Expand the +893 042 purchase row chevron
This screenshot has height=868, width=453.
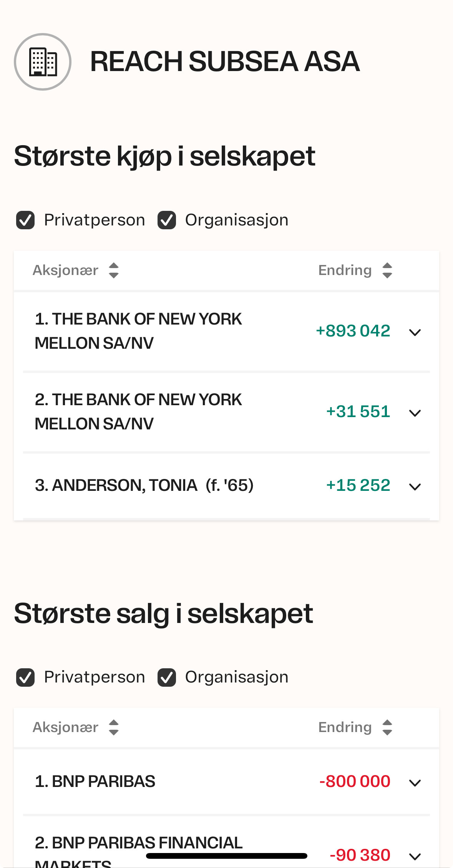(415, 332)
